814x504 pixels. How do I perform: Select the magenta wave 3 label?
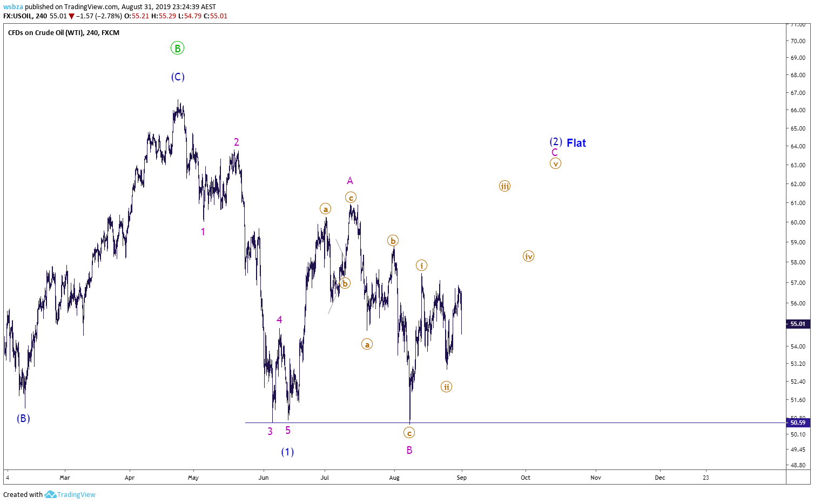click(270, 431)
